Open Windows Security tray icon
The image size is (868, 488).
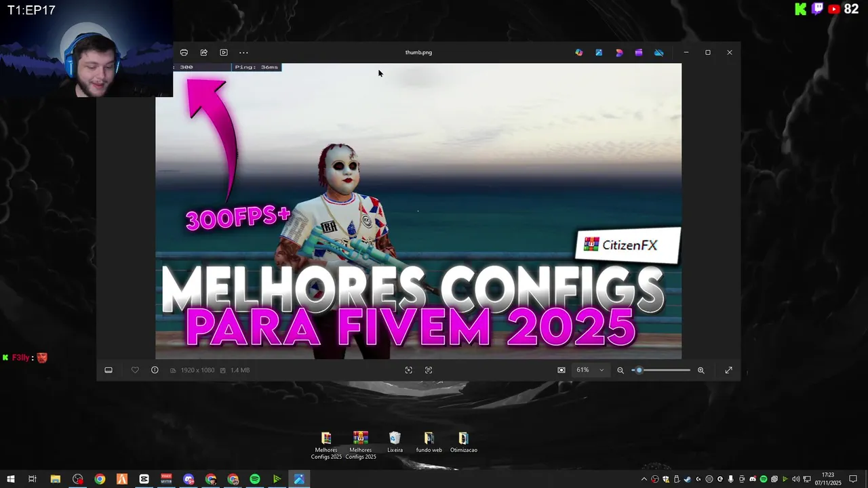[x=666, y=479]
